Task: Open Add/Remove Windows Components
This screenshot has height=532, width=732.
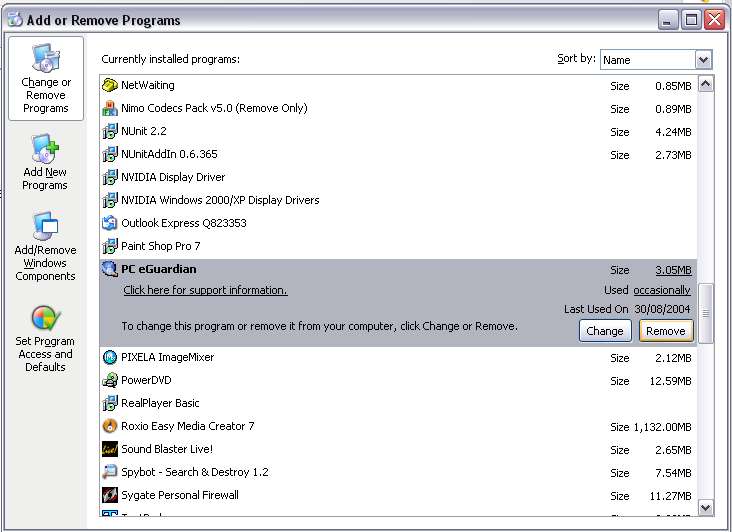Action: [45, 246]
